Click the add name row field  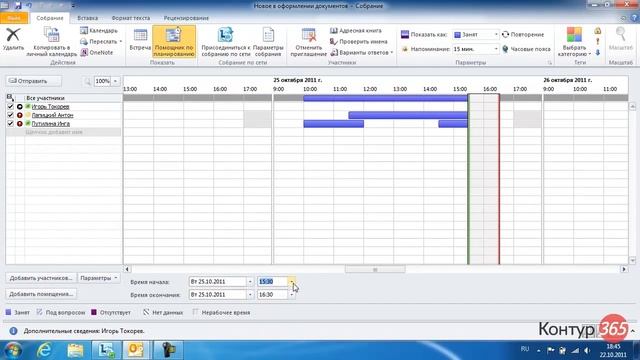pos(73,132)
